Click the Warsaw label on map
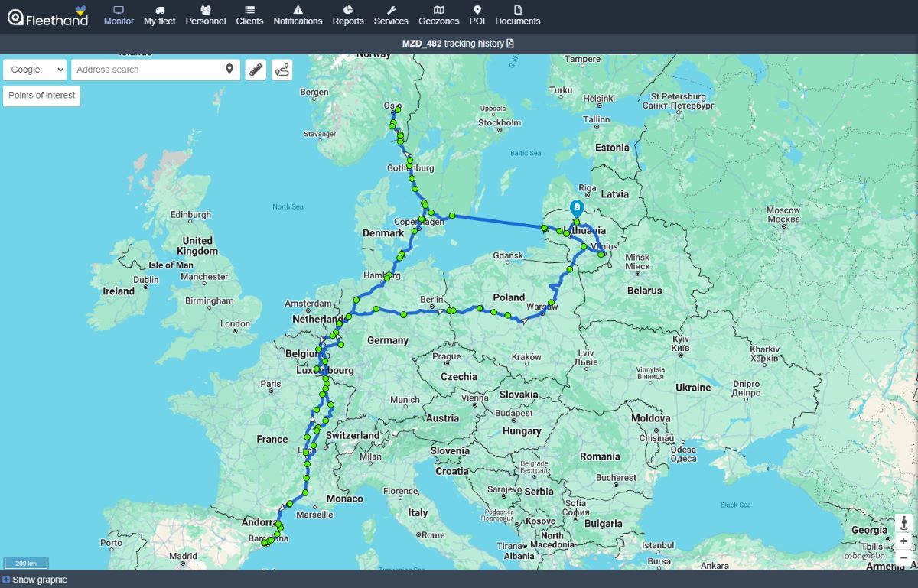Viewport: 918px width, 588px height. point(542,307)
